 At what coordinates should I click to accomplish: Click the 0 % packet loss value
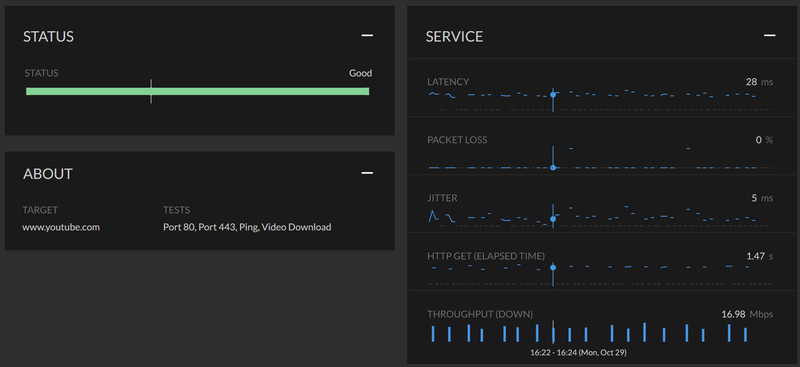[x=764, y=140]
